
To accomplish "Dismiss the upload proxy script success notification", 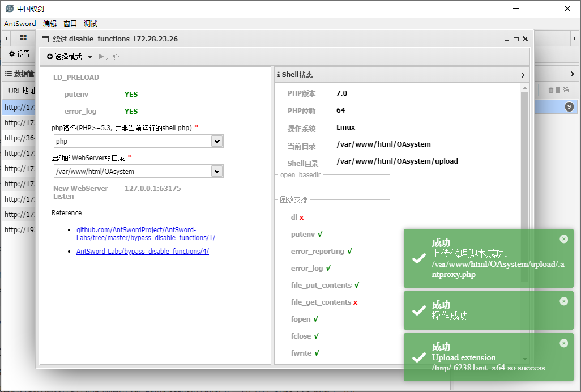I will click(563, 239).
